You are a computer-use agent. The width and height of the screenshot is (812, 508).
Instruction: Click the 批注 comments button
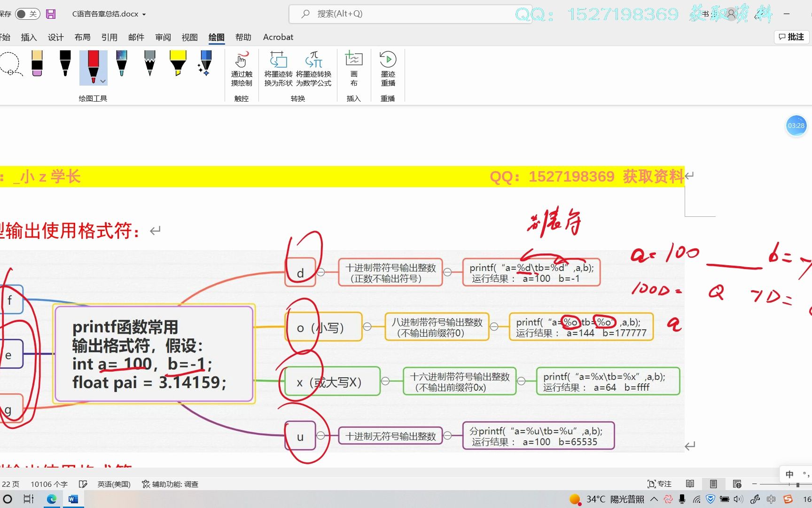[x=791, y=37]
